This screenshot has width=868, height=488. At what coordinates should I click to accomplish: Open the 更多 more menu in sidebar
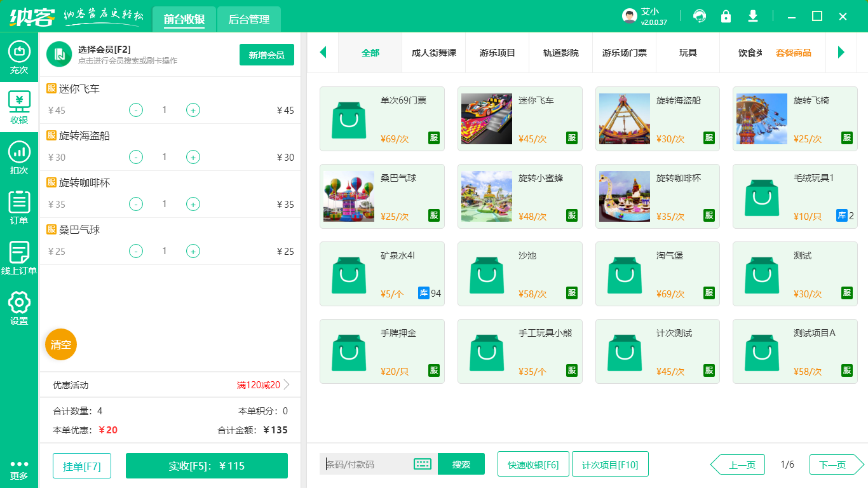pos(19,468)
